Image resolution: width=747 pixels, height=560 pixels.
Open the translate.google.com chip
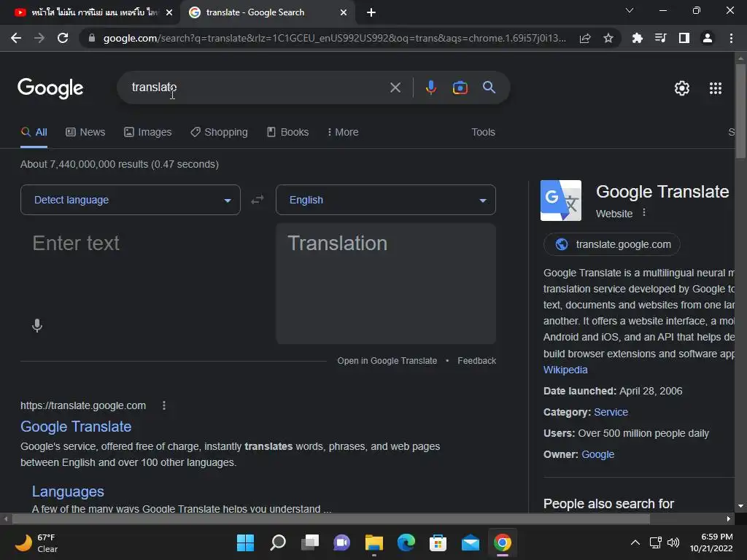pyautogui.click(x=612, y=244)
